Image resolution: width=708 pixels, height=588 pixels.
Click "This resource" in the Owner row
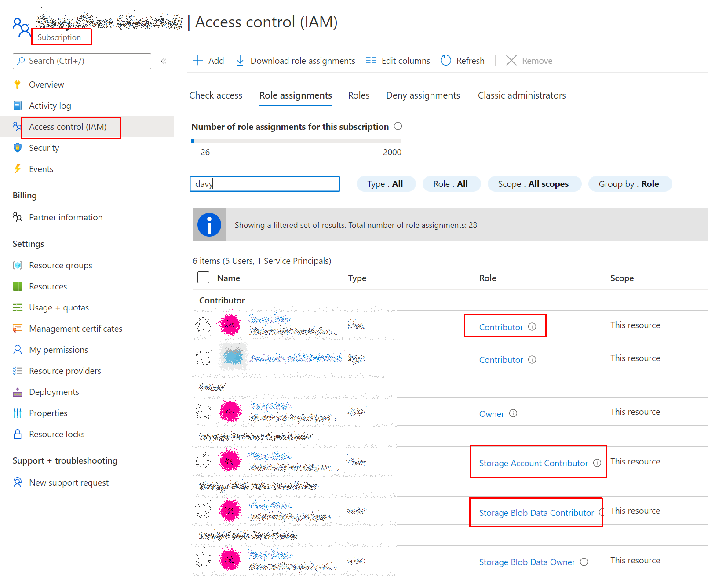[635, 412]
